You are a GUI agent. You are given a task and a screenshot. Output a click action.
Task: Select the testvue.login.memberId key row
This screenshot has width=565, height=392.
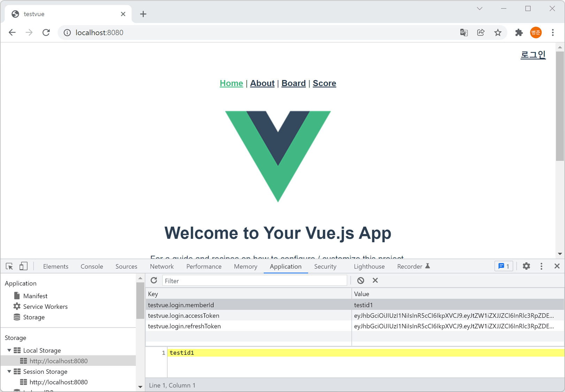point(249,305)
